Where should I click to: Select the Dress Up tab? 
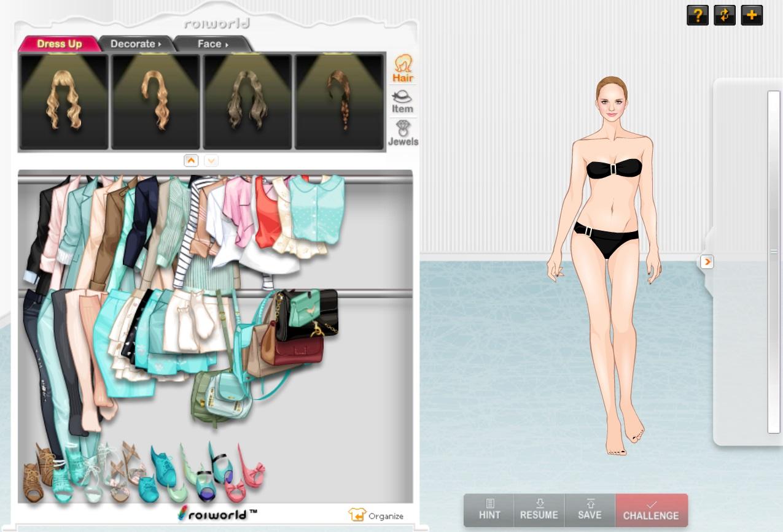tap(59, 44)
